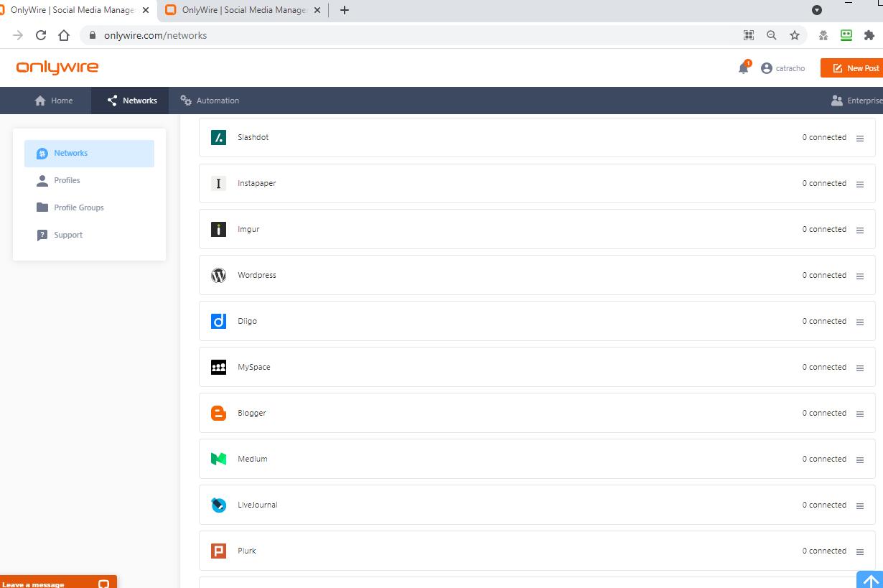Open the Leave a message chat widget

(x=57, y=583)
